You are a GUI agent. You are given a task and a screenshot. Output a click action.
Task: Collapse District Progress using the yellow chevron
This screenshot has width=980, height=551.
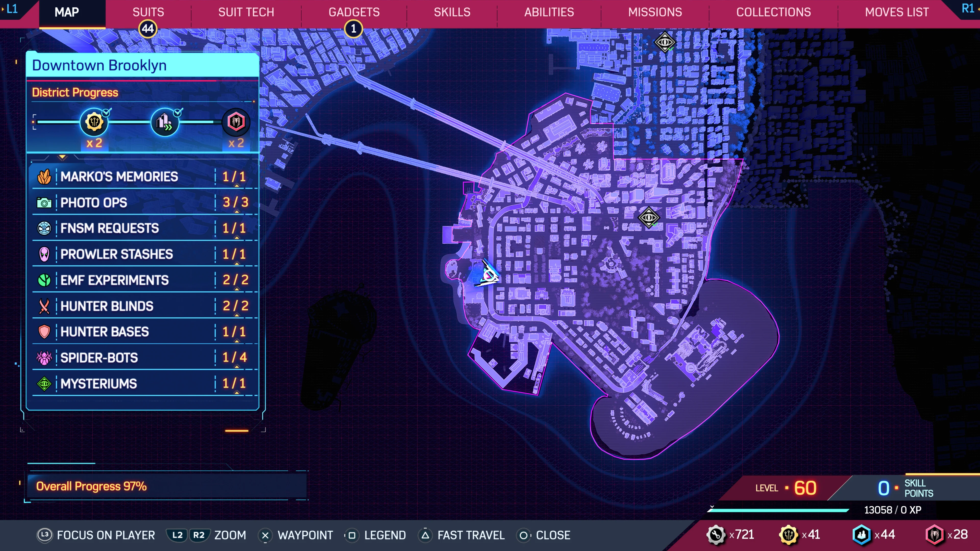point(62,157)
